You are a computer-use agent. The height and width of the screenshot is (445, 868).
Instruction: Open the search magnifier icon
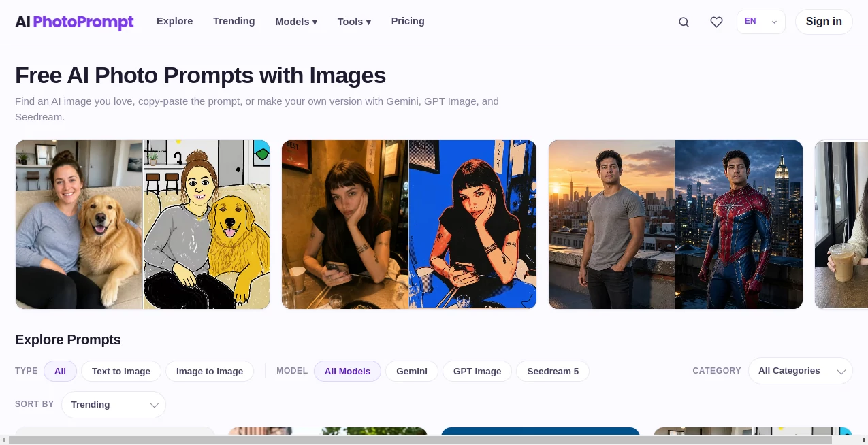684,22
